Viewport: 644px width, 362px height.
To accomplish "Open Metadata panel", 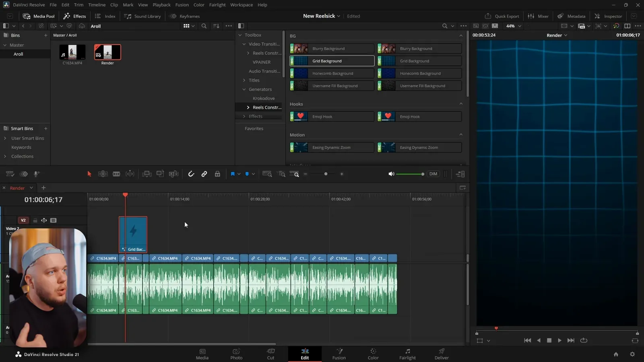I will tap(572, 16).
